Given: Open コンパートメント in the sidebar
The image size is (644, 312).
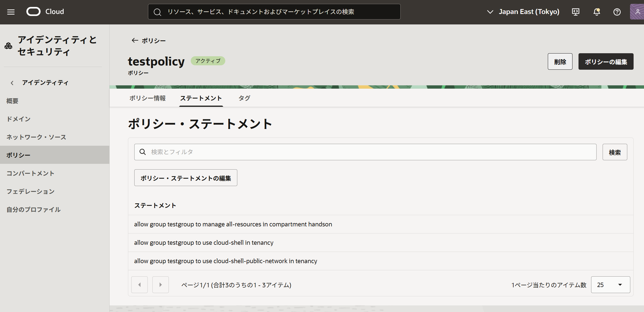Looking at the screenshot, I should (30, 173).
